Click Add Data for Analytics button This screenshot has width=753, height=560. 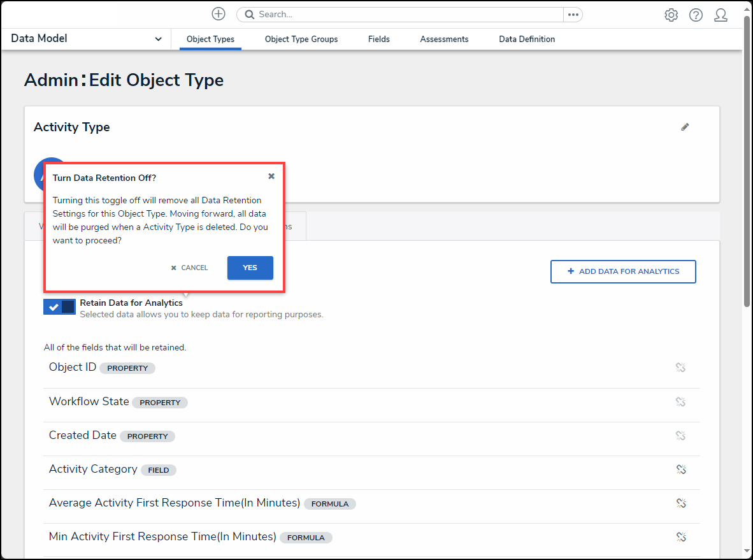(622, 271)
